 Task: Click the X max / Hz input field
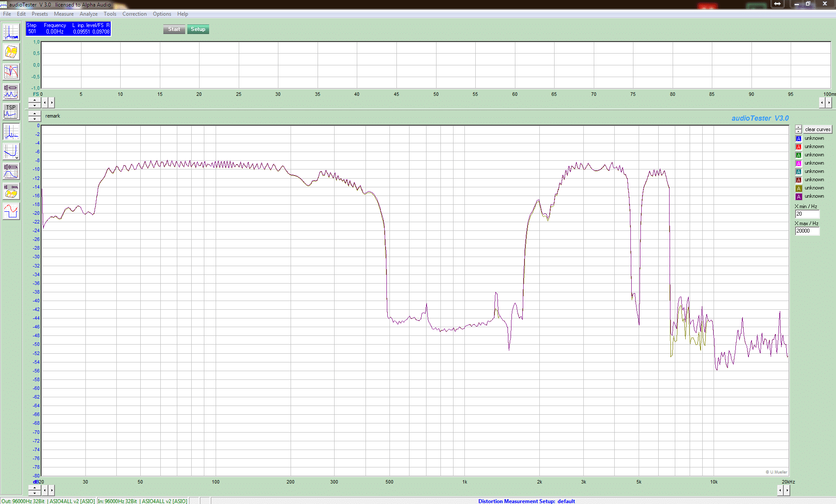pyautogui.click(x=807, y=231)
